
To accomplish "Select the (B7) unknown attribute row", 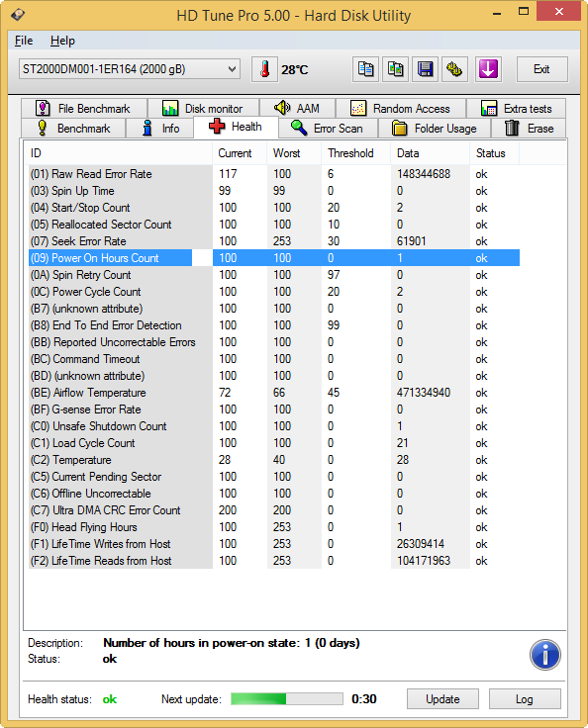I will pyautogui.click(x=274, y=309).
